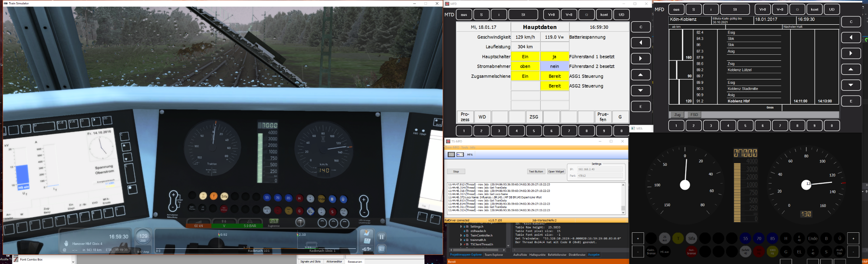Toggle the Prüf Stör indicator
Image resolution: width=868 pixels, height=264 pixels.
840,252
